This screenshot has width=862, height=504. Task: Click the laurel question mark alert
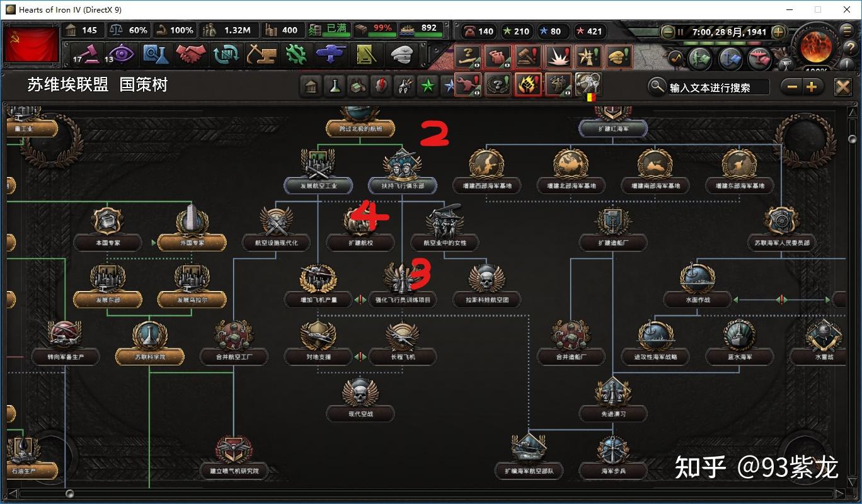tap(498, 84)
